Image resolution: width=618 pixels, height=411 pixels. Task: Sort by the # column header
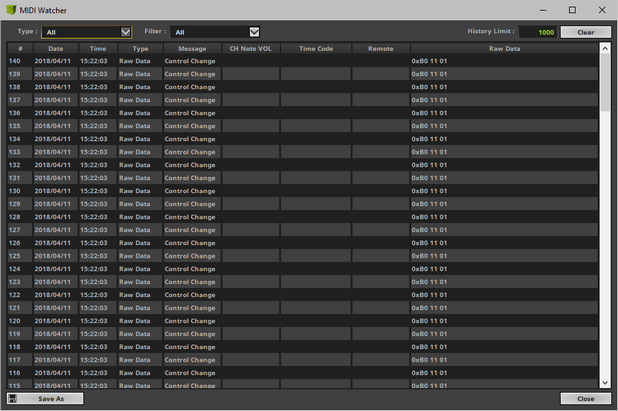(20, 48)
